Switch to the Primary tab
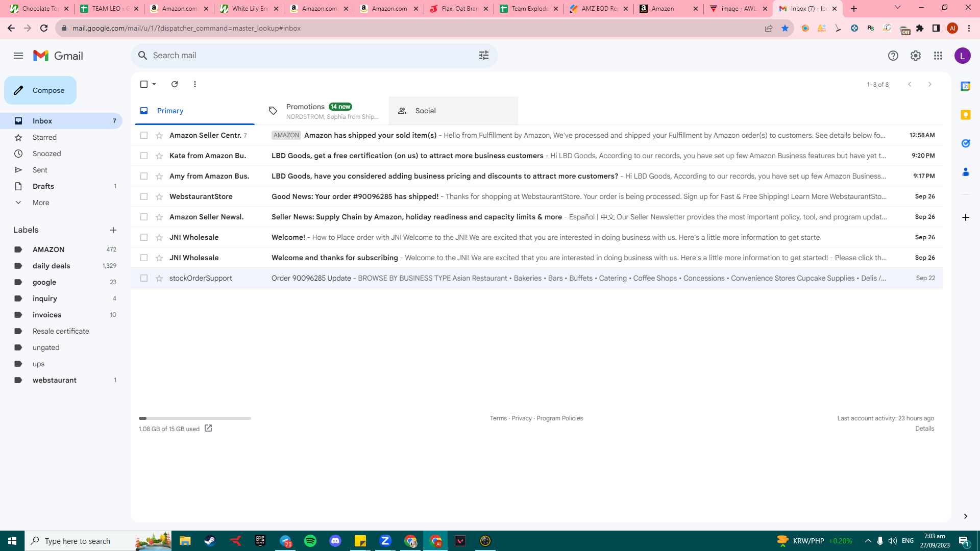 pyautogui.click(x=194, y=111)
